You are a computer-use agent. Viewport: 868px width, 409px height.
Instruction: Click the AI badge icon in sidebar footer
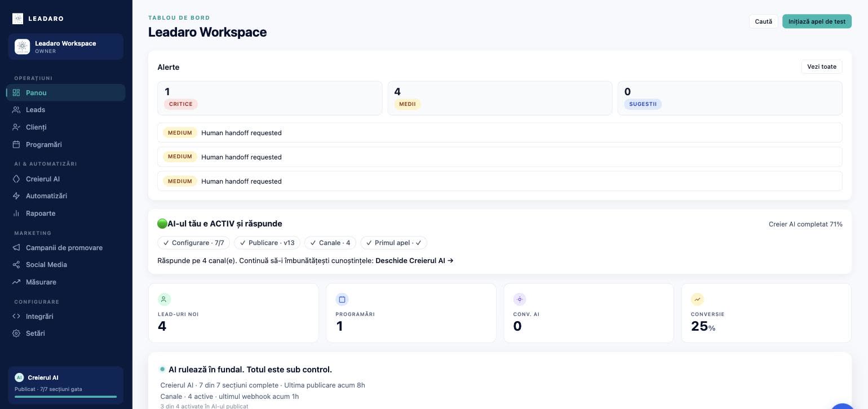(19, 377)
